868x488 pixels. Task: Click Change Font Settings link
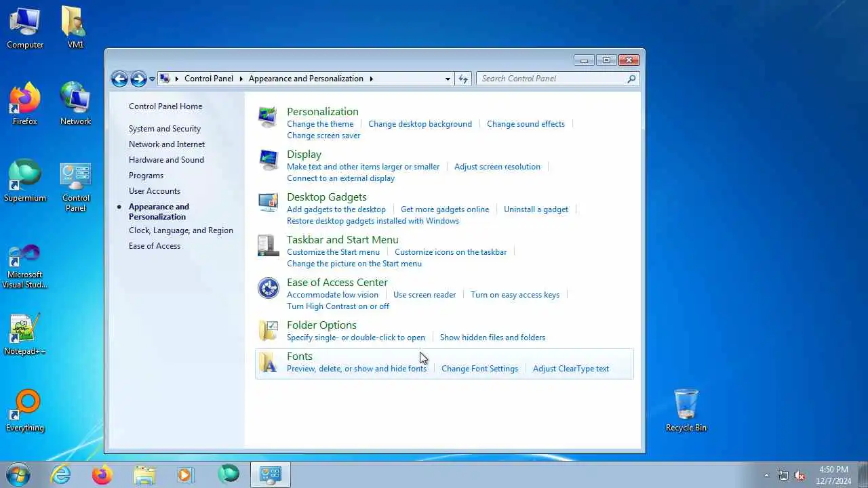pos(479,369)
